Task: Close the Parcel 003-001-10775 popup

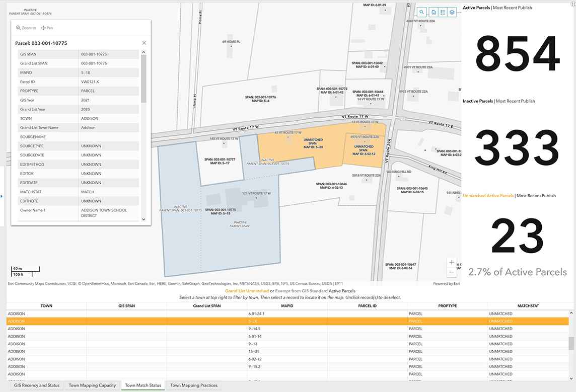Action: coord(144,43)
